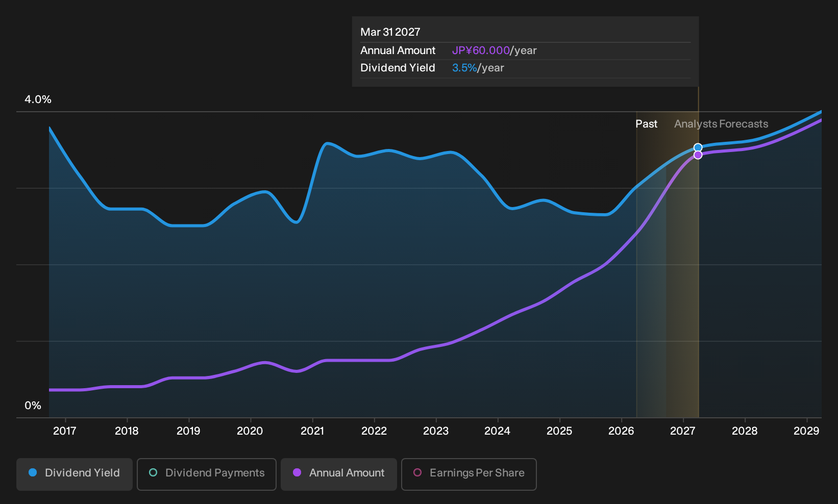Viewport: 838px width, 504px height.
Task: Click the 2024 x-axis year label
Action: (x=498, y=431)
